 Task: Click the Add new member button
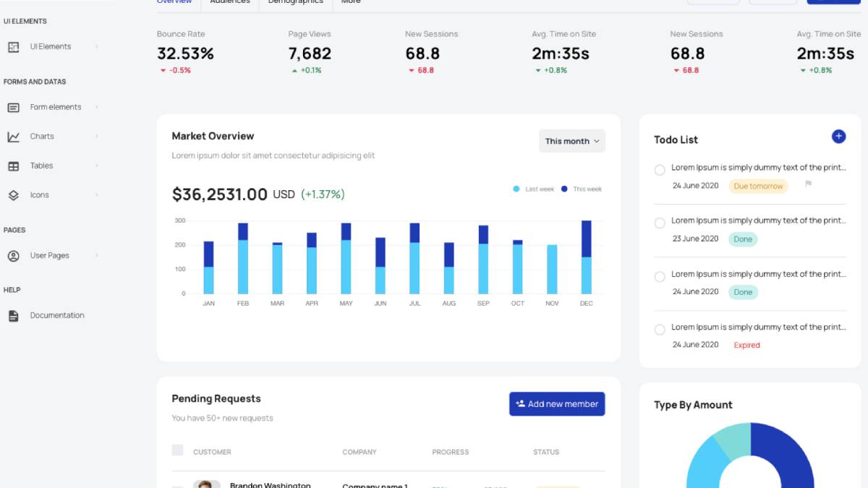[x=557, y=404]
